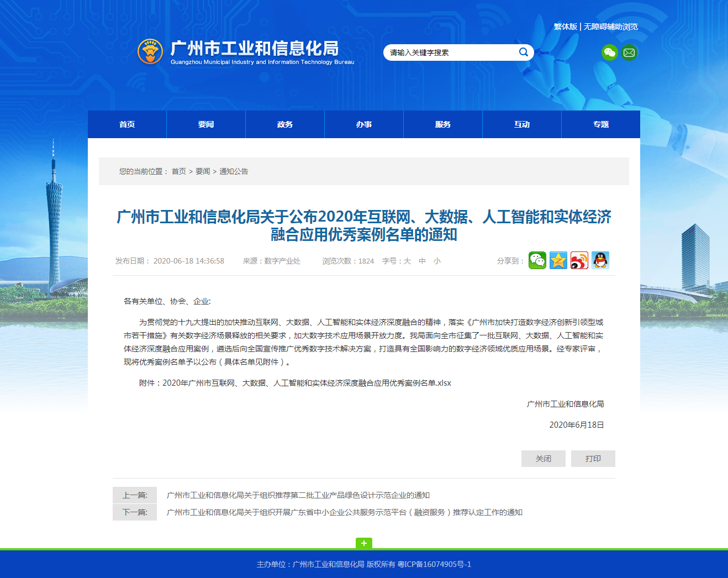Set font size to 大
Screen dimensions: 728x578
click(407, 261)
